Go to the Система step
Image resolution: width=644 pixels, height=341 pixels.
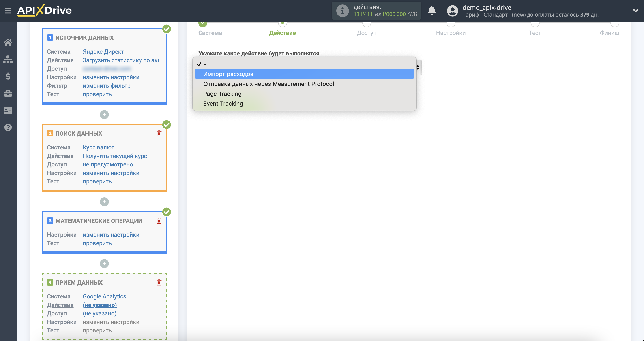click(x=210, y=33)
